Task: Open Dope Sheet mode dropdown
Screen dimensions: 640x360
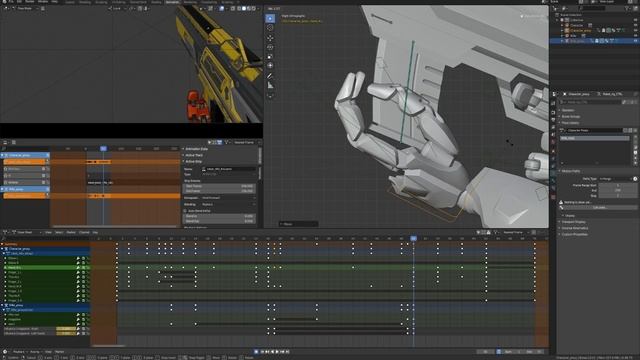Action: [x=27, y=232]
